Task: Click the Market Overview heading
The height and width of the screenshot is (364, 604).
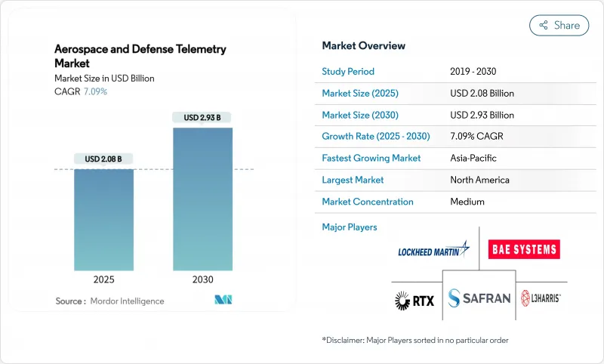Action: (365, 45)
